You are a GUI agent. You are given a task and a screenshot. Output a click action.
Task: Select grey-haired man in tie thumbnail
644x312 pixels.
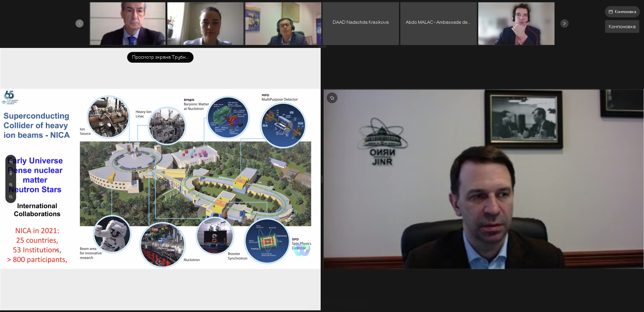128,23
